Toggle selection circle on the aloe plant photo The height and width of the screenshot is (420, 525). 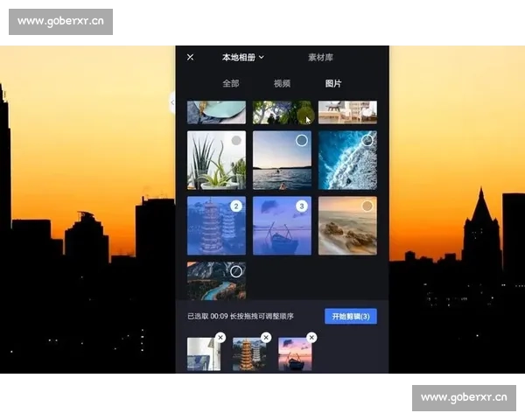pos(236,141)
